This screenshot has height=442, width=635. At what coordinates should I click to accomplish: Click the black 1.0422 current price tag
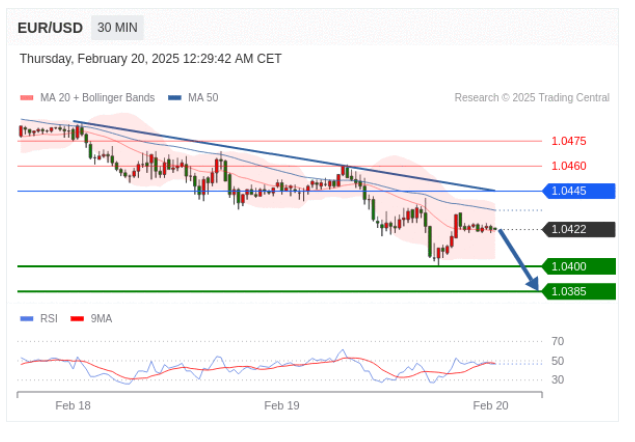[579, 229]
